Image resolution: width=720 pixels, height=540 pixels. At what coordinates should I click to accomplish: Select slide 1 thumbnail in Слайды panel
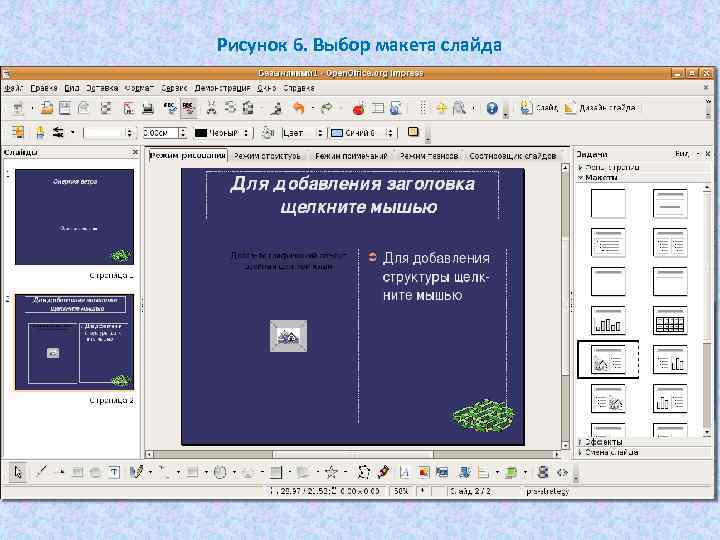(74, 217)
